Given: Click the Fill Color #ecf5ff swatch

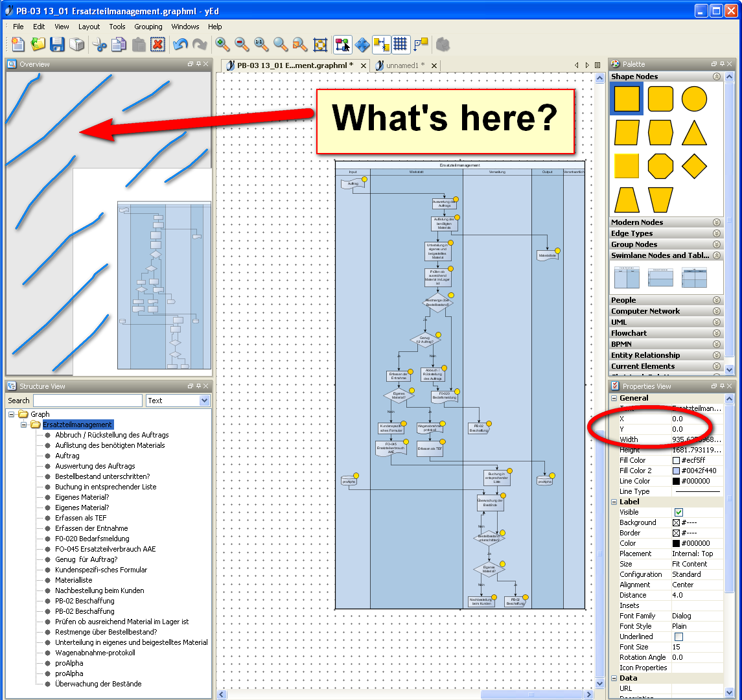Looking at the screenshot, I should pos(676,460).
